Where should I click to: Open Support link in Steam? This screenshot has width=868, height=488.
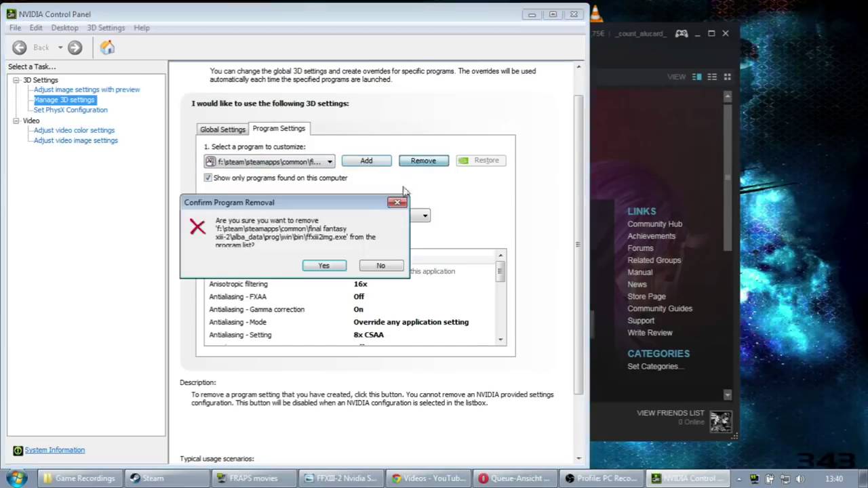point(641,321)
